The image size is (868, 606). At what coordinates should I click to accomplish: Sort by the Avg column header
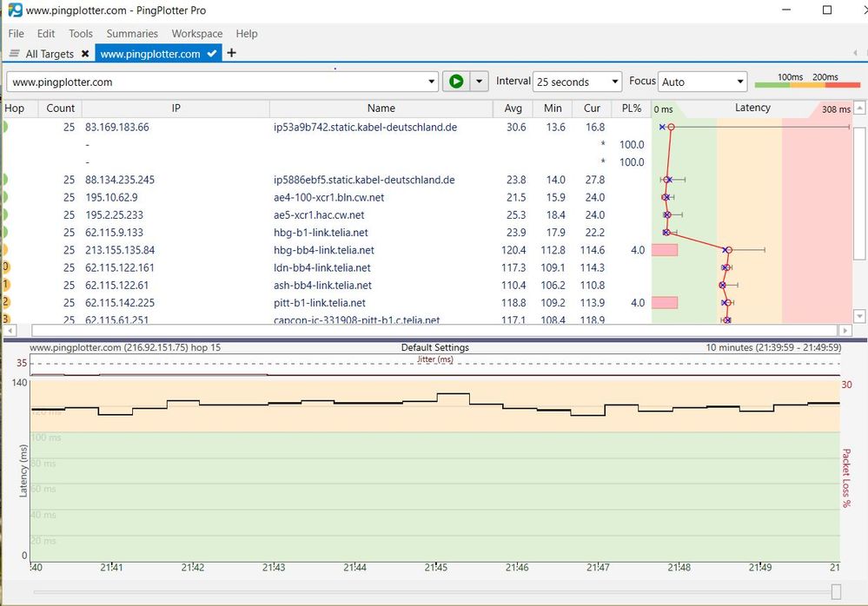pyautogui.click(x=513, y=109)
